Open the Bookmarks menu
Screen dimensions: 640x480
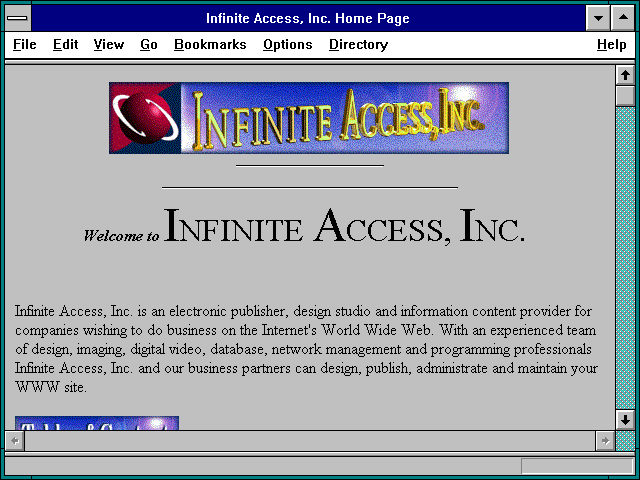(210, 44)
